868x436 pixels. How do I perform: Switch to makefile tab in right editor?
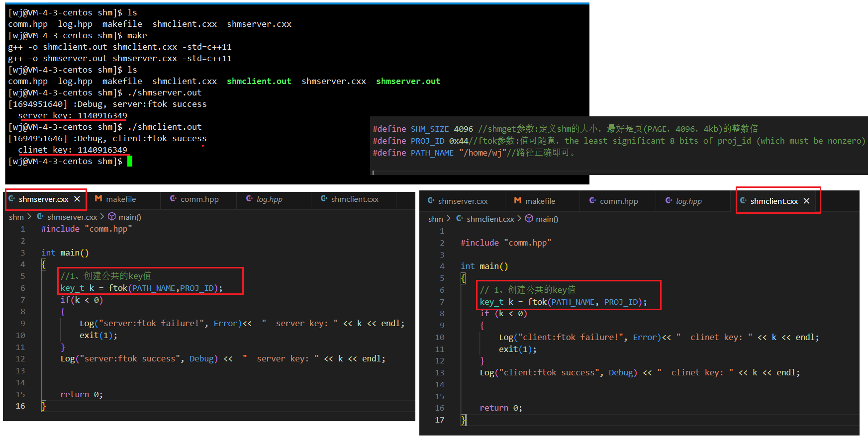point(540,201)
